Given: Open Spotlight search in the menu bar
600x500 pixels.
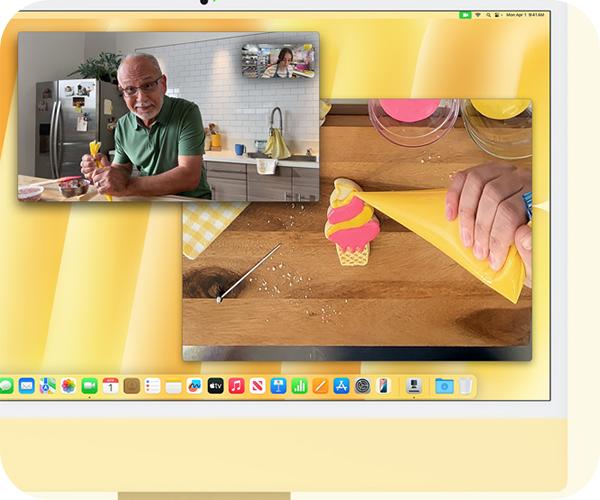Looking at the screenshot, I should coord(488,15).
